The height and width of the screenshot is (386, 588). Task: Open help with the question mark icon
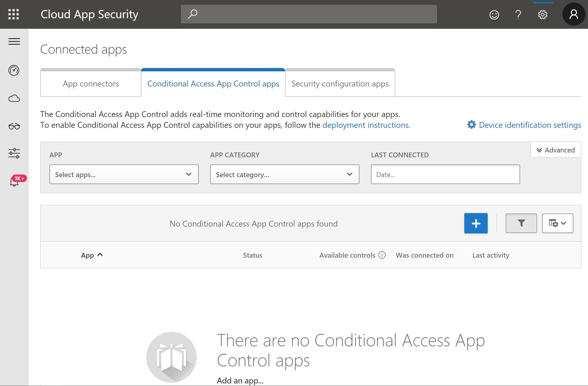(x=518, y=14)
